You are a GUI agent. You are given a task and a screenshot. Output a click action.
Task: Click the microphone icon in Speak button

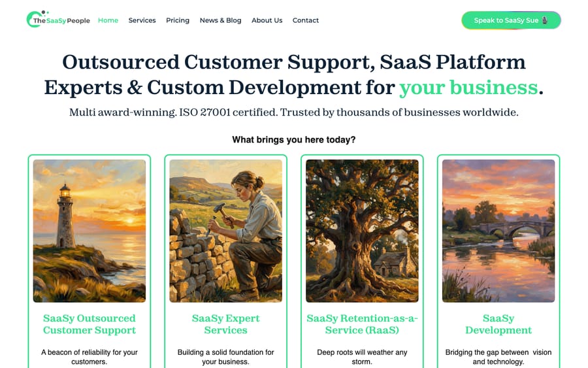point(545,20)
